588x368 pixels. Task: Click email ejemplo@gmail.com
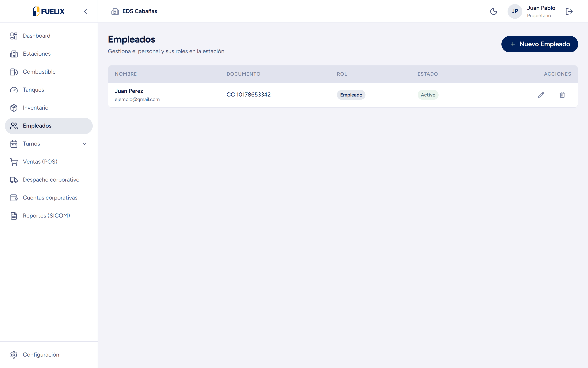pos(137,100)
